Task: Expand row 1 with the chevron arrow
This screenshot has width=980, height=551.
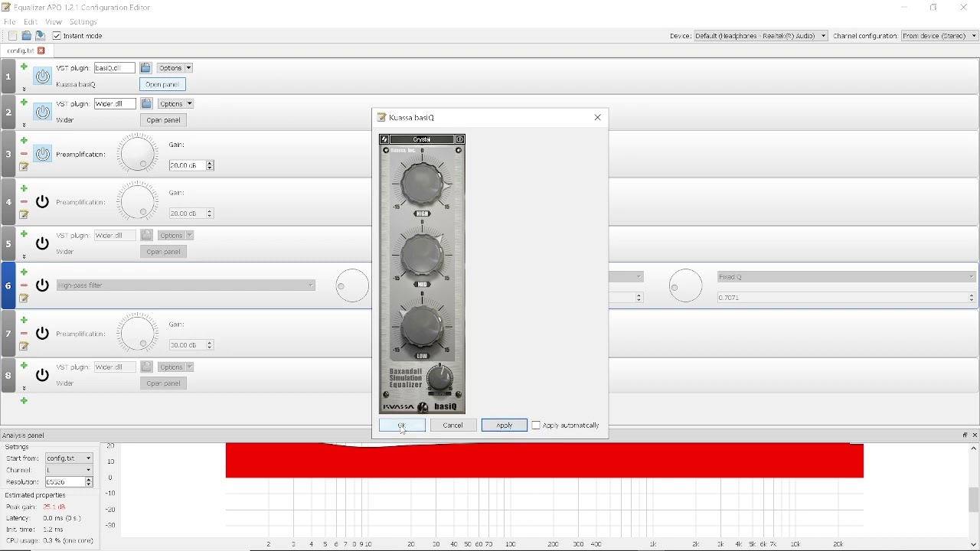Action: pyautogui.click(x=24, y=90)
